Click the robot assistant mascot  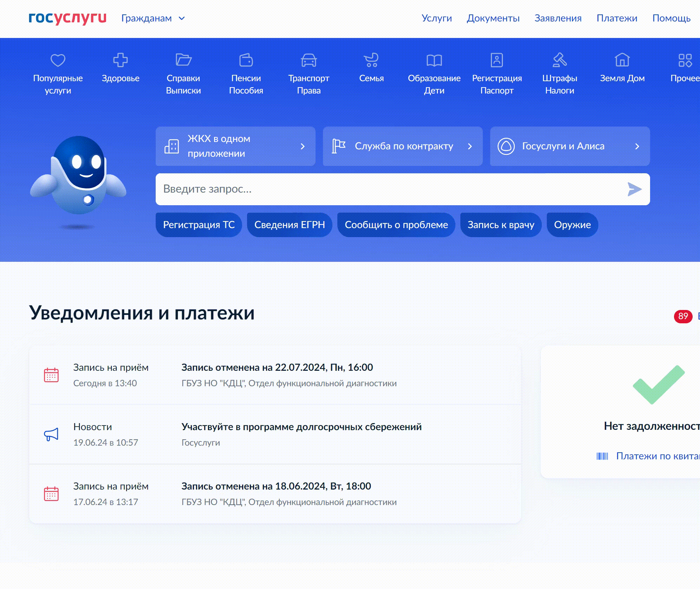[x=78, y=176]
